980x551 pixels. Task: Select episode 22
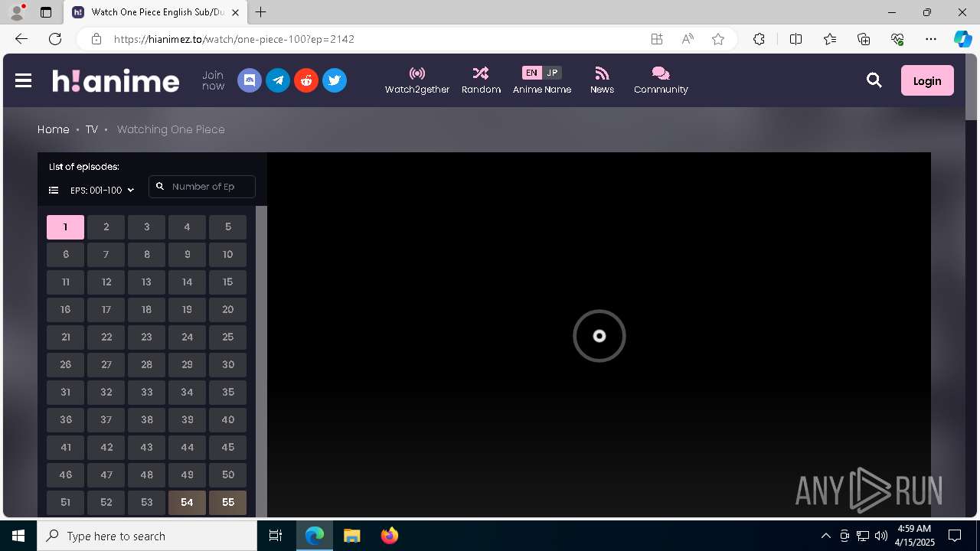tap(106, 337)
